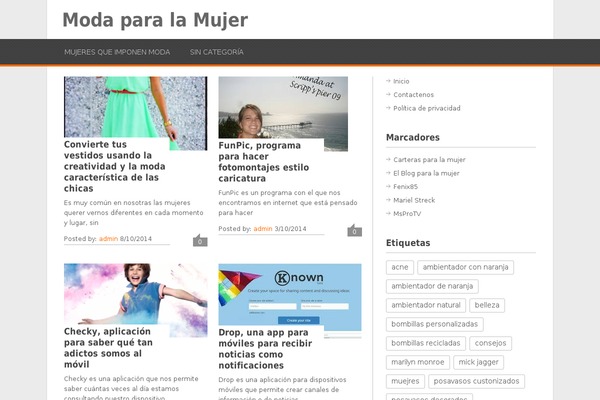
Task: Go to Inicio sidebar link
Action: point(401,81)
